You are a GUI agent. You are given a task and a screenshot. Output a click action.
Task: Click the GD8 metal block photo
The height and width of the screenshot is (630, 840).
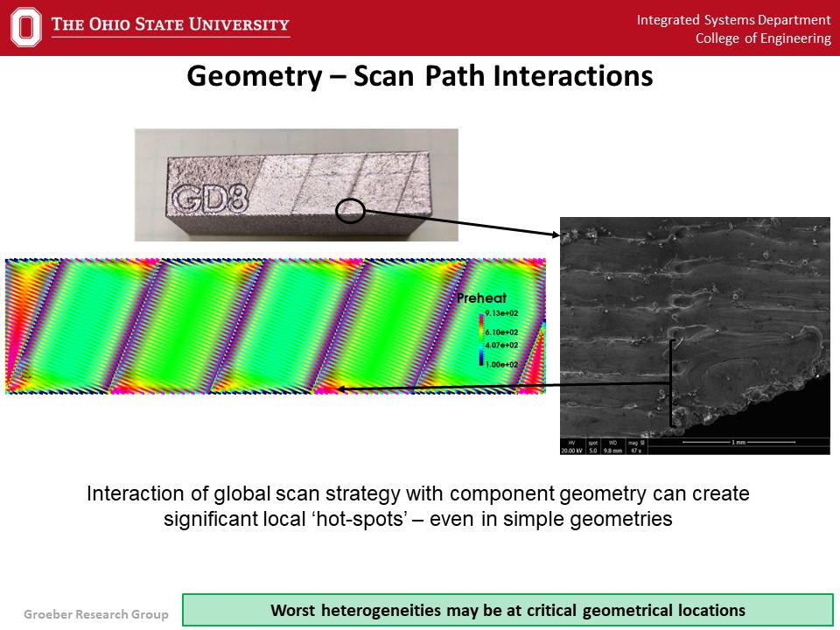click(296, 185)
